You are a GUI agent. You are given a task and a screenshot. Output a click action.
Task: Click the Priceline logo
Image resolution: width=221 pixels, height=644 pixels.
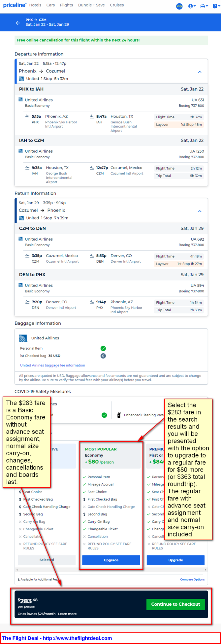click(15, 5)
